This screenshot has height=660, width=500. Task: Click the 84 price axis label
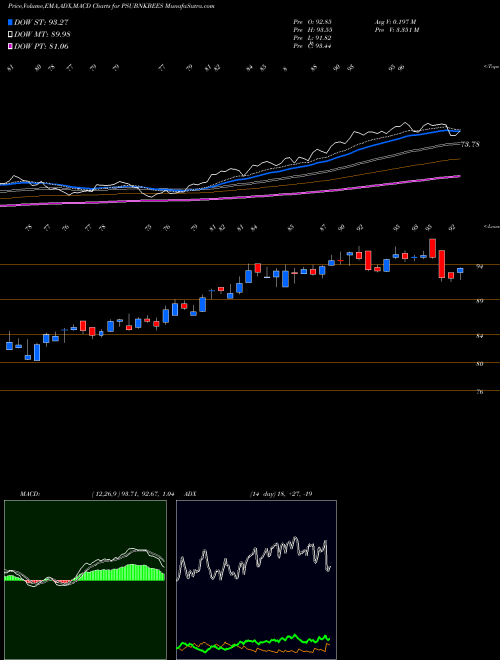pyautogui.click(x=480, y=336)
